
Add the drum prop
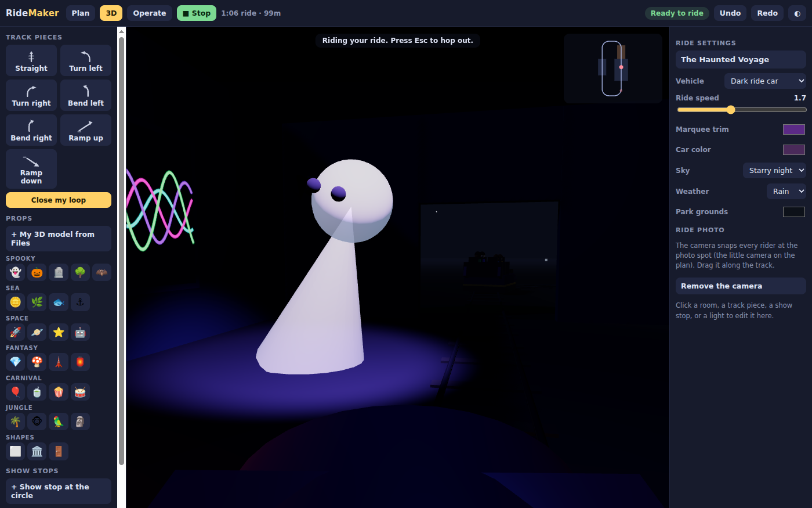pyautogui.click(x=80, y=392)
